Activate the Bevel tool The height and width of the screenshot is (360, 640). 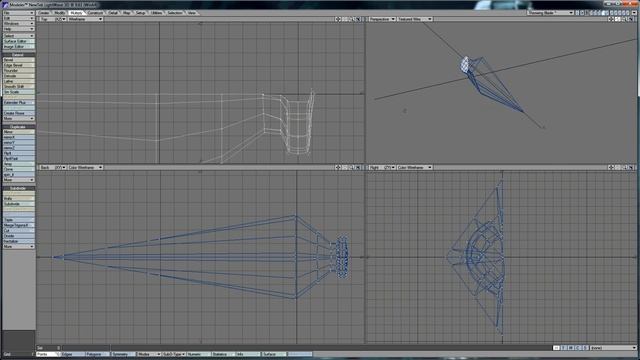pos(19,60)
